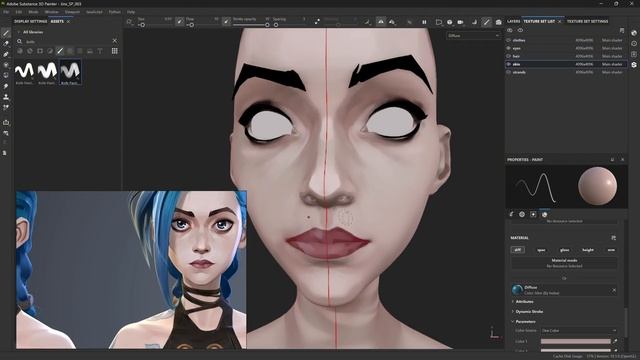Click the Size slider handle
640x360 pixels.
142,25
